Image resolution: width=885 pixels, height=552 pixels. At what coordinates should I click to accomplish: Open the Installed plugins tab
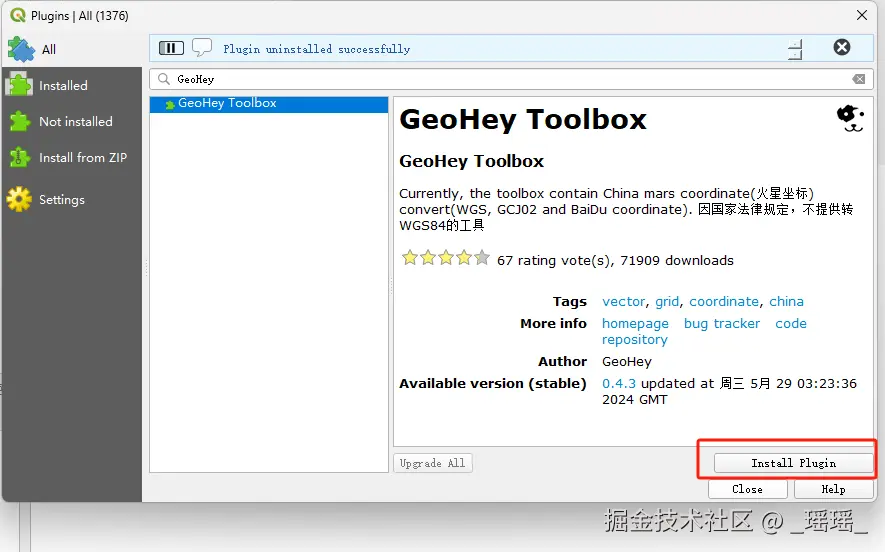[72, 85]
